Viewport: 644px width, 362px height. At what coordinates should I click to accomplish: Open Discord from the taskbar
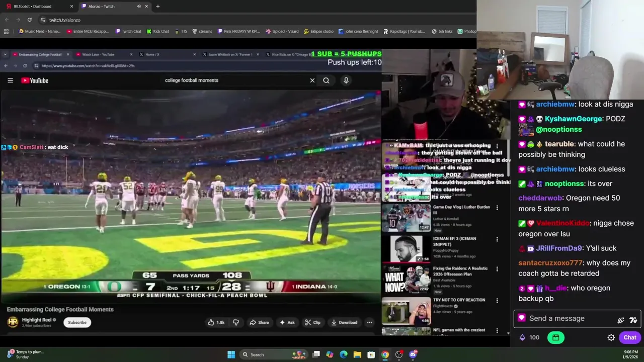click(413, 354)
